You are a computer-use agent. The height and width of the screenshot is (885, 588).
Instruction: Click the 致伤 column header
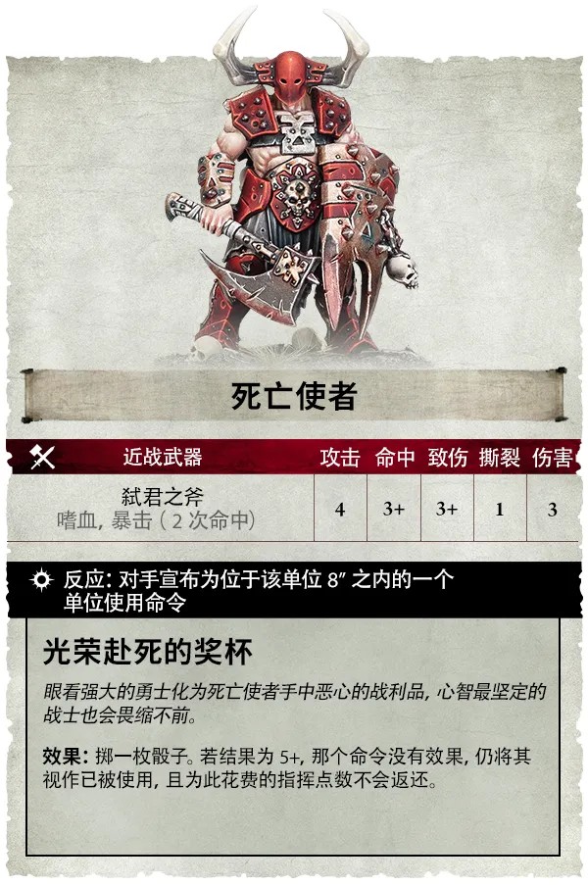[447, 458]
